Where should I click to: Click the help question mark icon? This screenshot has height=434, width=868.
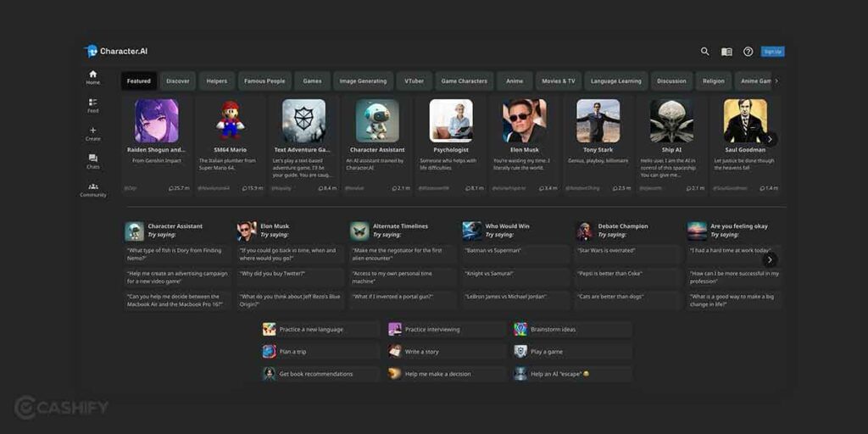(x=748, y=52)
